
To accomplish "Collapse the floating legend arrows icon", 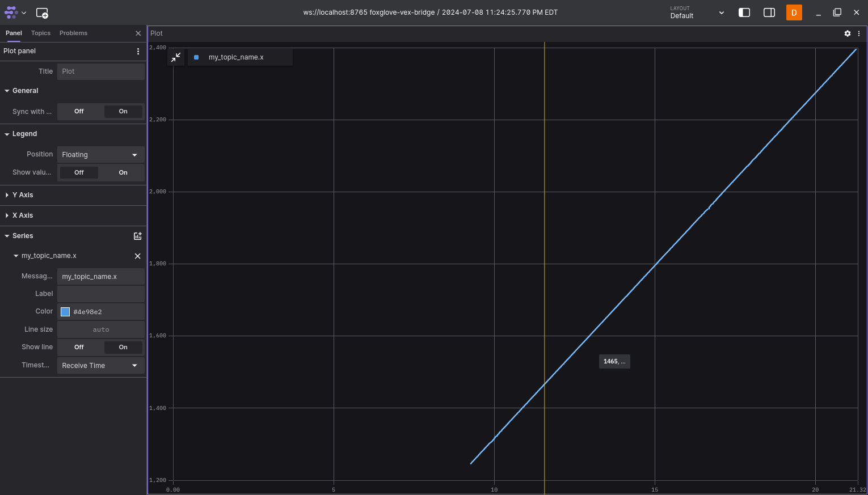I will pos(176,57).
